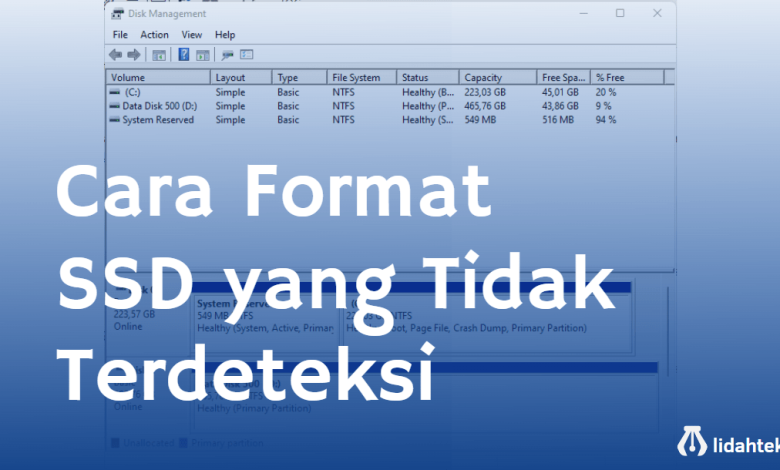This screenshot has height=470, width=780.
Task: Click the Simple layout cell for System Reserved
Action: [x=230, y=120]
